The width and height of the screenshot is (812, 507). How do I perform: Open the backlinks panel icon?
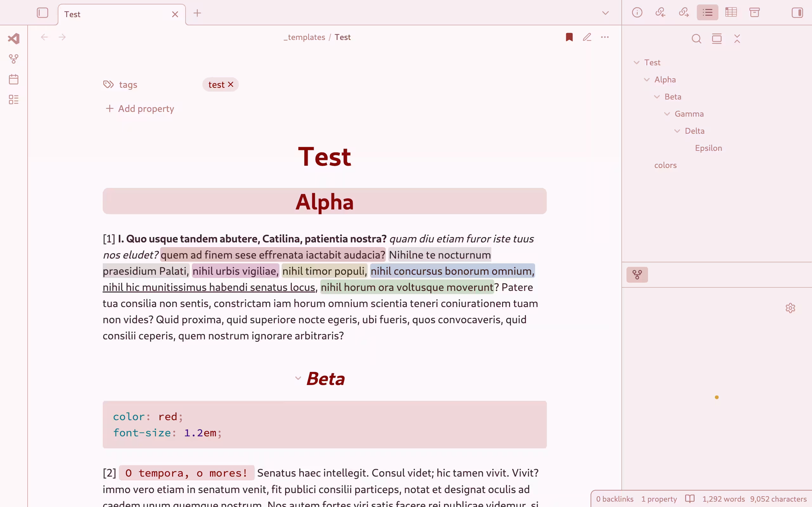(660, 13)
